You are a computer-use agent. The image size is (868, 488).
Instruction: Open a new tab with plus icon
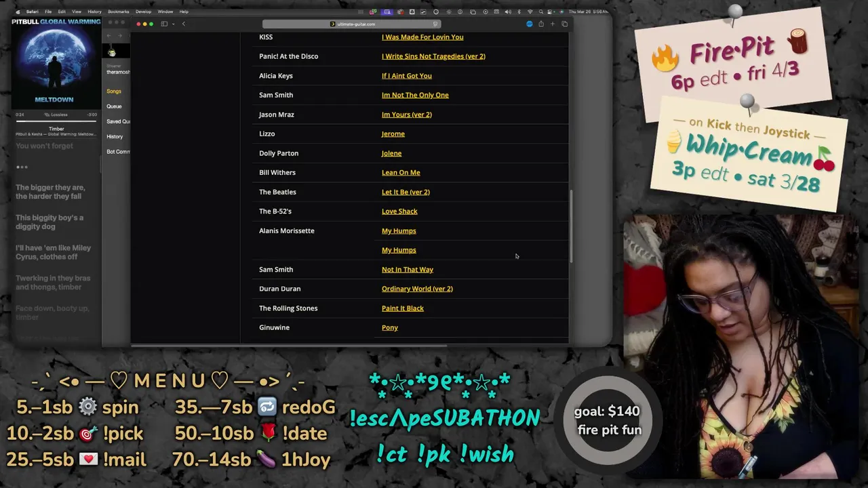click(553, 24)
